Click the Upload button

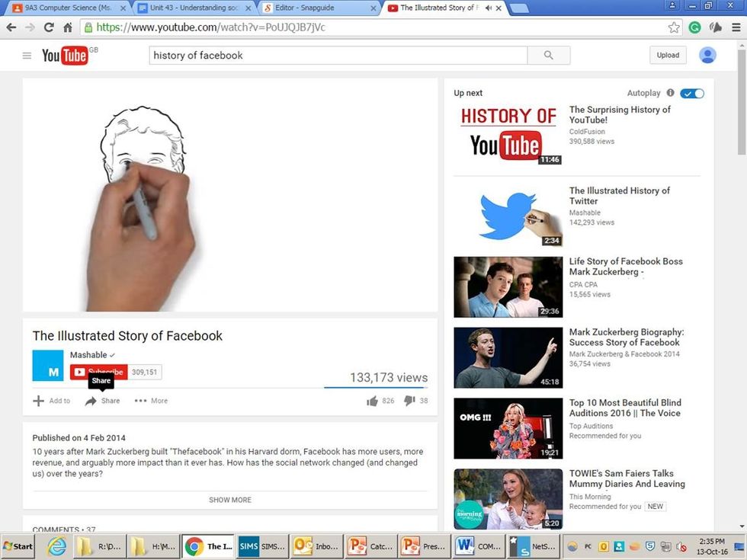668,55
